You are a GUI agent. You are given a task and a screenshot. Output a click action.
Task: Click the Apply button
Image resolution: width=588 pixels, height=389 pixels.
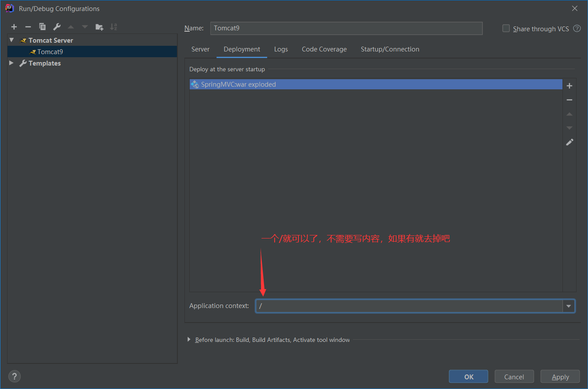[x=560, y=377]
